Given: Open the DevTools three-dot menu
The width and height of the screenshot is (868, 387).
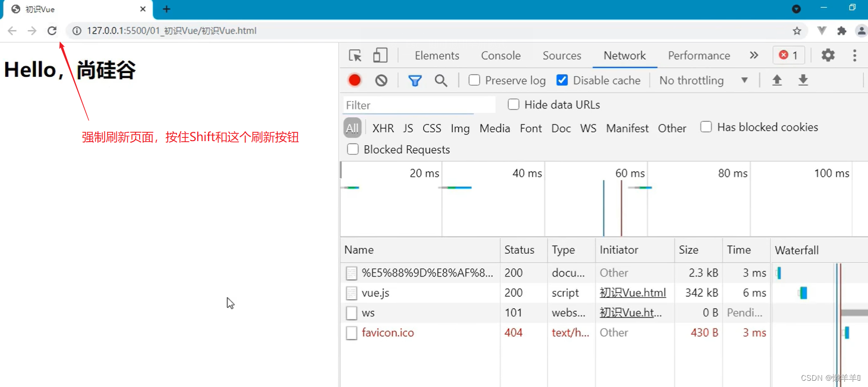Looking at the screenshot, I should pyautogui.click(x=855, y=56).
